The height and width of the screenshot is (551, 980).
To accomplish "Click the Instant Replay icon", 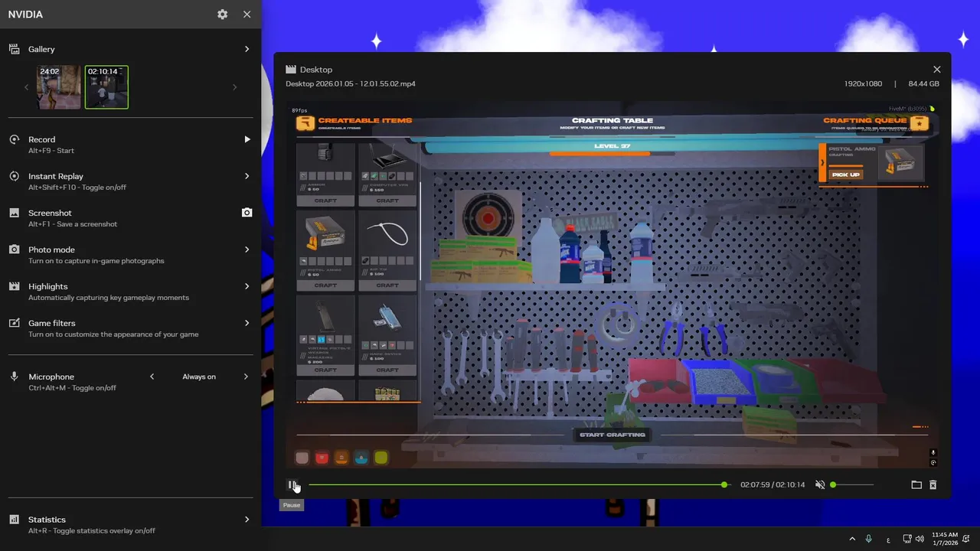I will (x=14, y=176).
